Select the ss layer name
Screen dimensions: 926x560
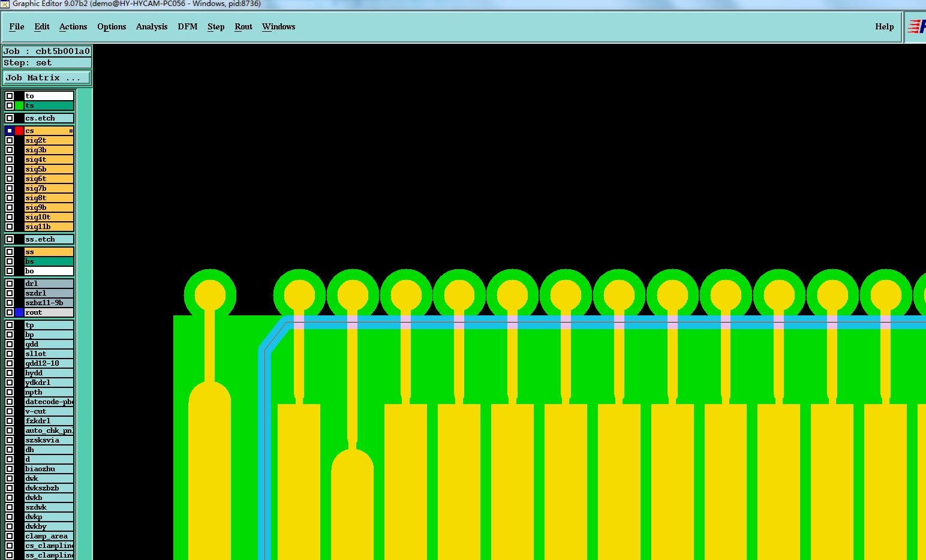point(49,252)
